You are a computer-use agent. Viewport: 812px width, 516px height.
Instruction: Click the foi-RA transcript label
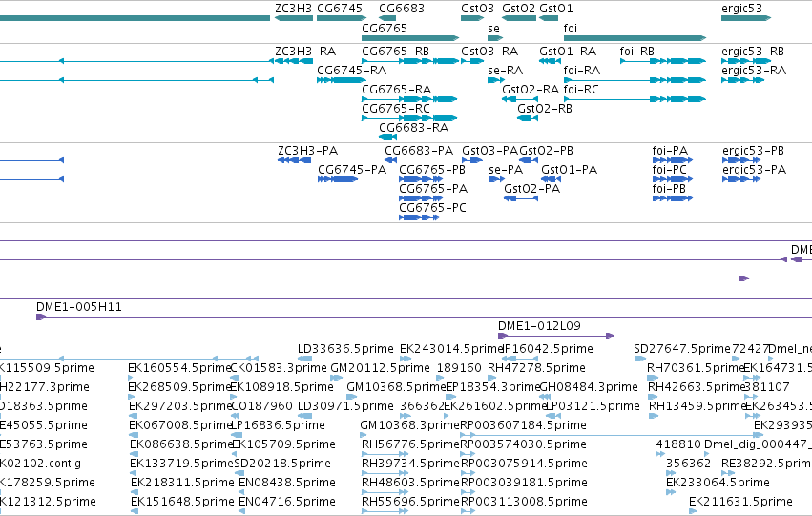581,71
